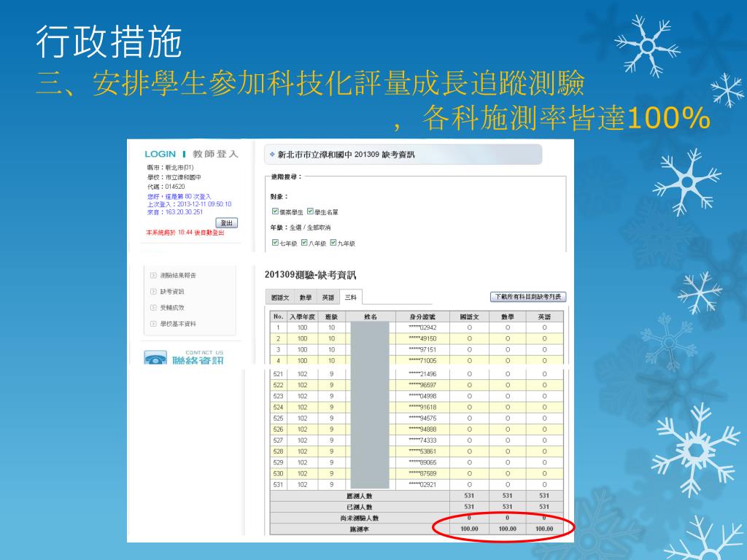Image resolution: width=747 pixels, height=560 pixels.
Task: Open 缺考資訊 in sidebar menu
Action: pos(172,292)
